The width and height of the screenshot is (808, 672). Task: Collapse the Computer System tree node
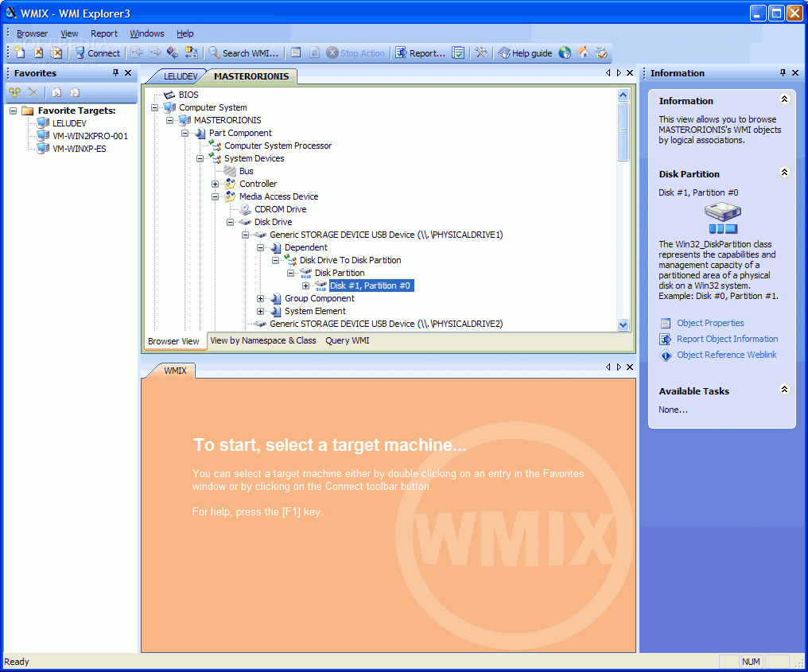(x=154, y=107)
